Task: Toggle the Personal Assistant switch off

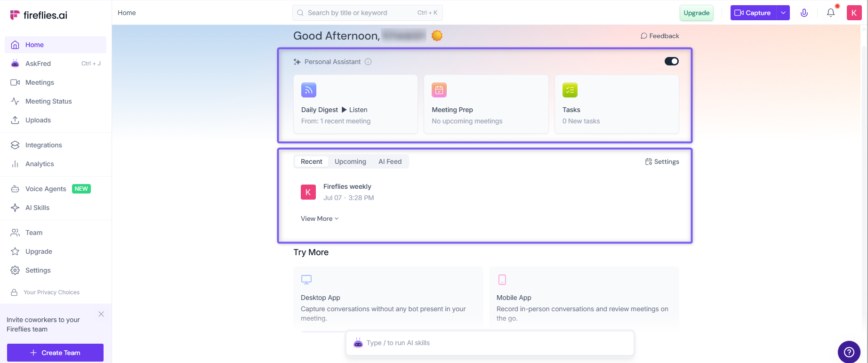Action: (x=671, y=61)
